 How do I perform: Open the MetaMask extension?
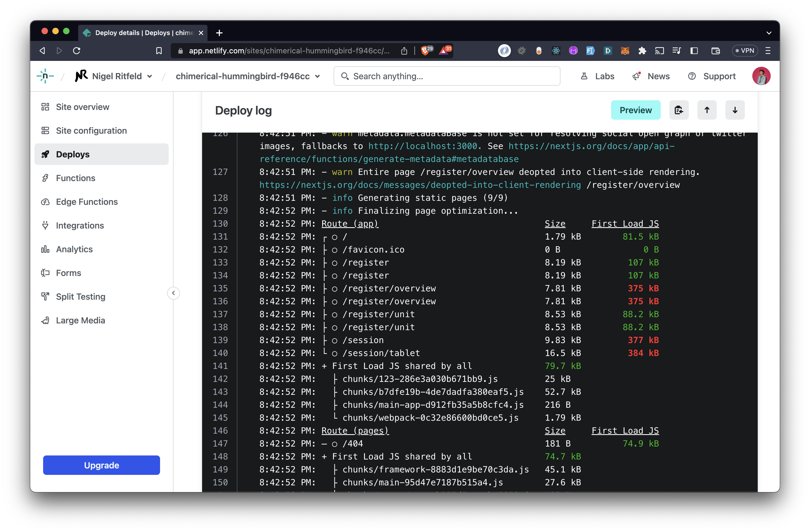(625, 50)
